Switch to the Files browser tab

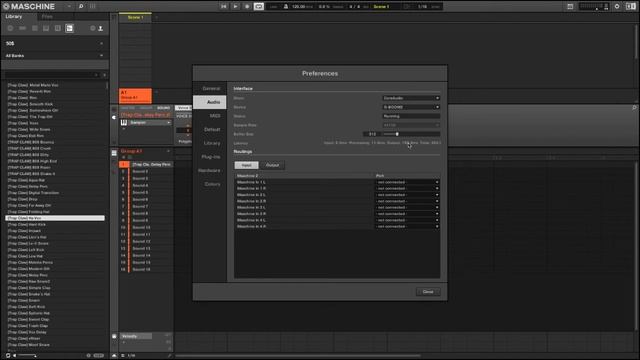(47, 17)
